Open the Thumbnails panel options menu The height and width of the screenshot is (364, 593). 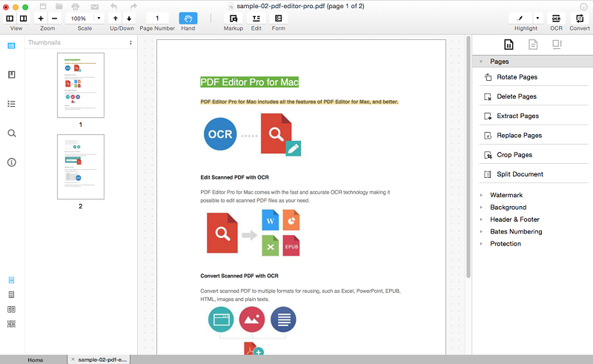tap(131, 42)
